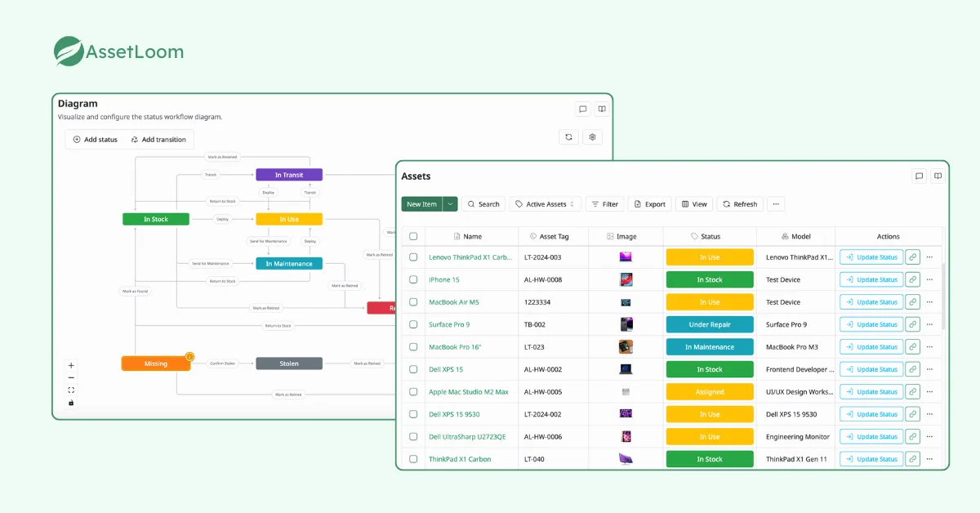Select the yellow In Use diagram node
The image size is (980, 513).
pyautogui.click(x=289, y=219)
